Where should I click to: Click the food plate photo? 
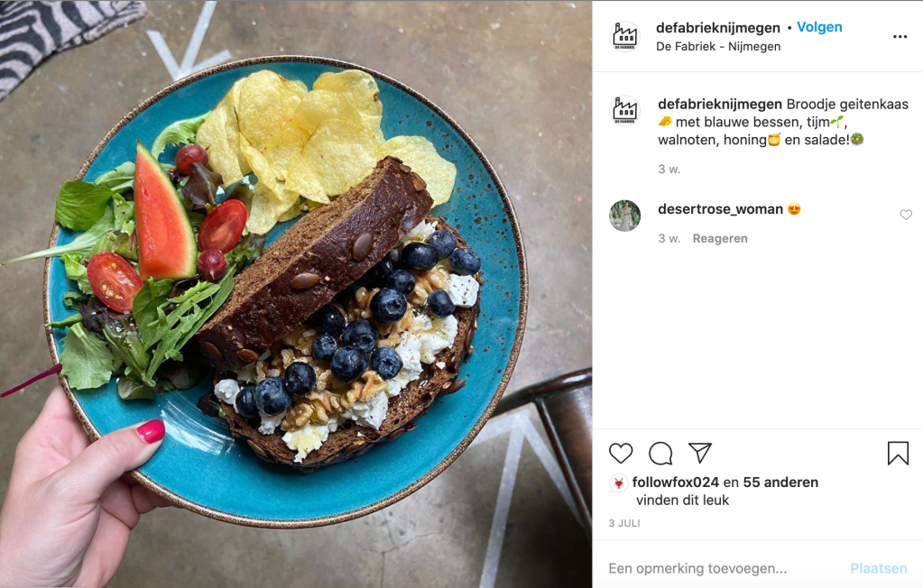click(x=296, y=294)
